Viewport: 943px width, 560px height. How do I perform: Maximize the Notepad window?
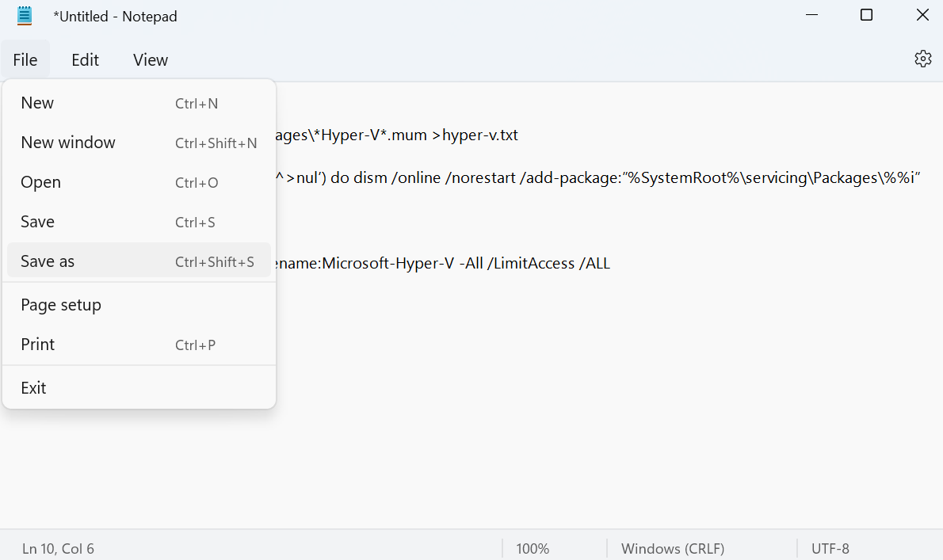[866, 15]
